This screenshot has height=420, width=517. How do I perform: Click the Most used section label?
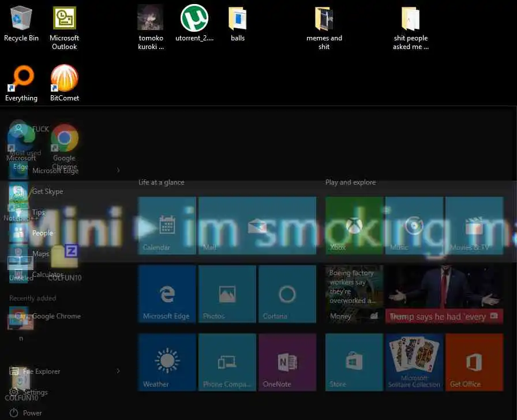[25, 153]
